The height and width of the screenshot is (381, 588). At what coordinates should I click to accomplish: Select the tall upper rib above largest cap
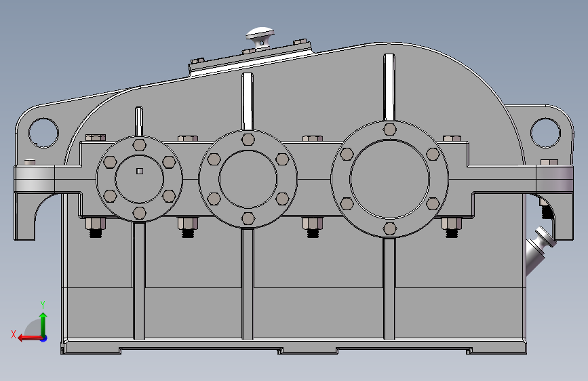[x=389, y=87]
